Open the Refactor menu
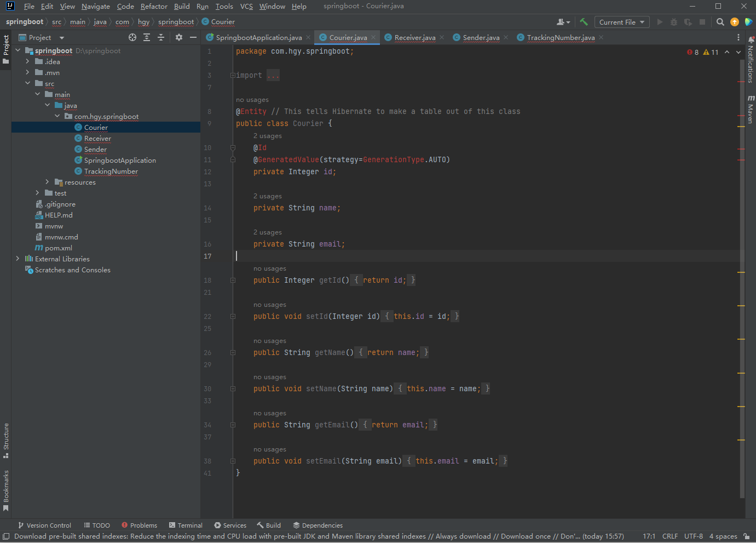The height and width of the screenshot is (543, 756). point(154,7)
